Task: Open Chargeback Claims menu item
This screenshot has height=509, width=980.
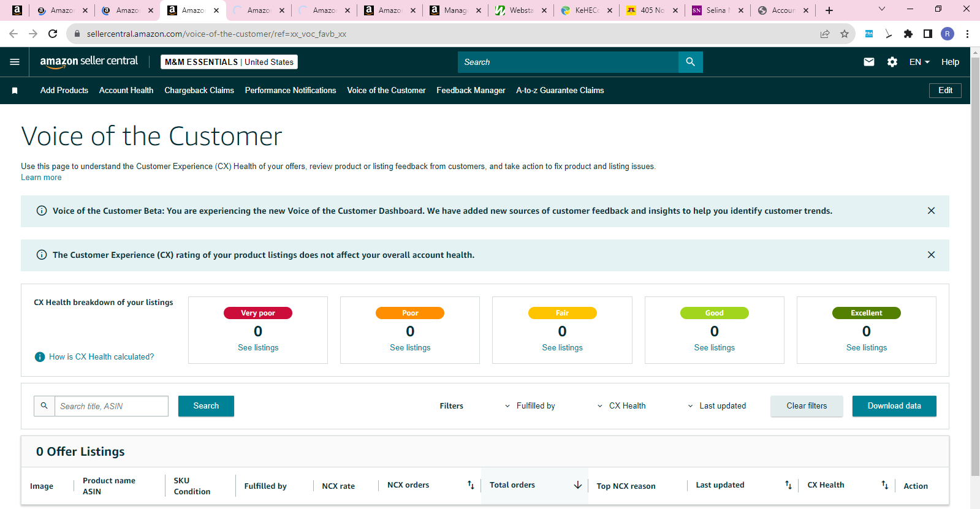Action: click(x=199, y=90)
